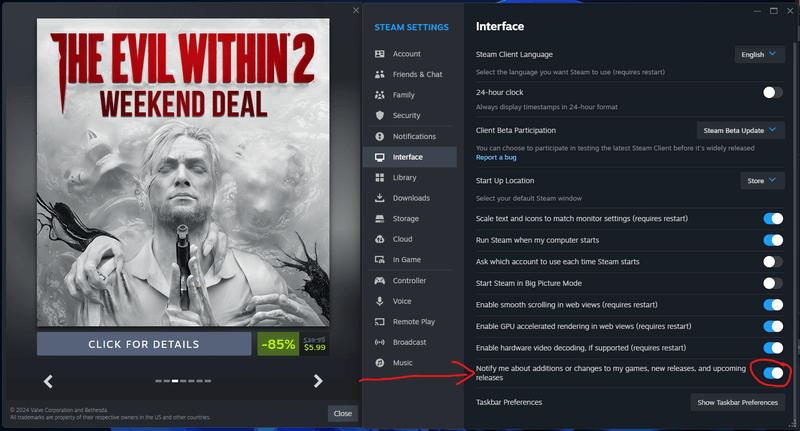Click the Music disc icon
Image resolution: width=800 pixels, height=431 pixels.
click(380, 363)
